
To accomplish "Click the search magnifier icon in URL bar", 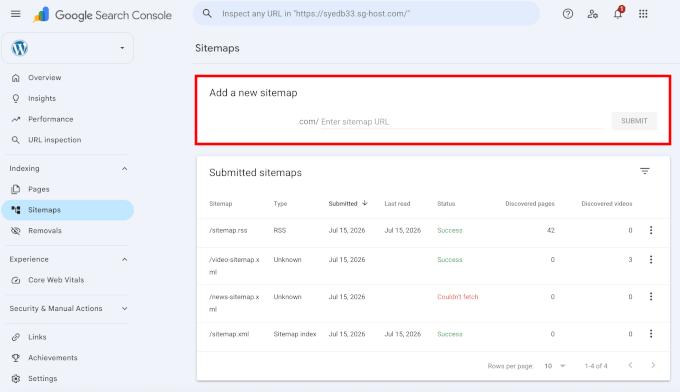I will coord(207,13).
